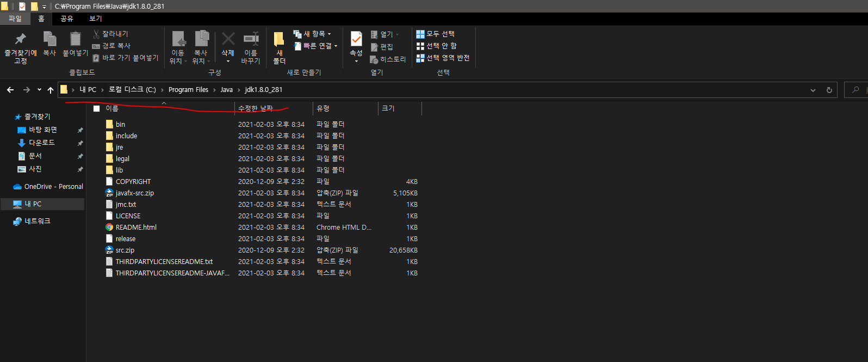Screen dimensions: 868x362
Task: Go up one folder level arrow
Action: click(x=51, y=90)
